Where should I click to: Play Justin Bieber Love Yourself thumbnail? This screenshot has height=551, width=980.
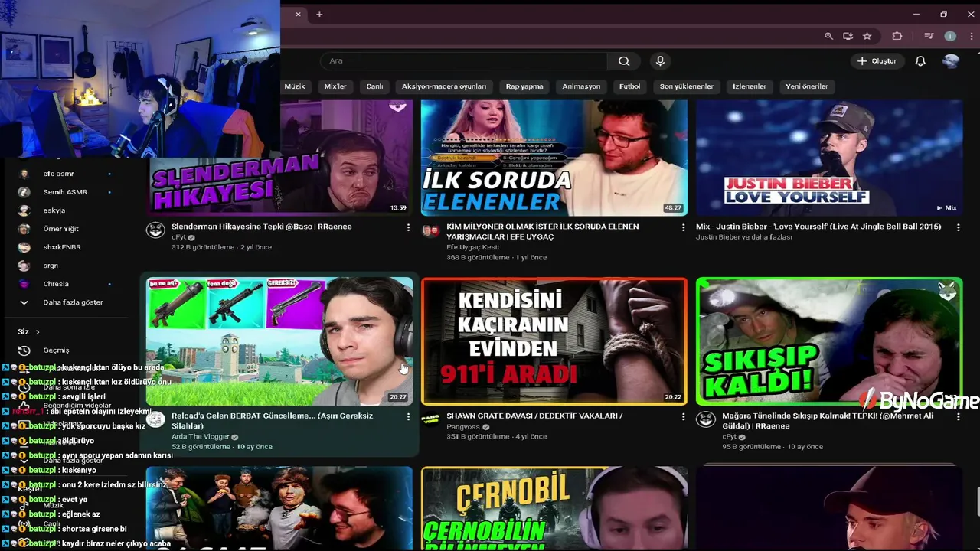829,158
